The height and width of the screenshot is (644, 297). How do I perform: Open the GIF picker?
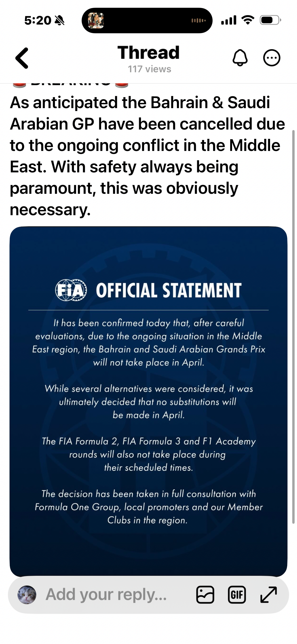(x=237, y=595)
